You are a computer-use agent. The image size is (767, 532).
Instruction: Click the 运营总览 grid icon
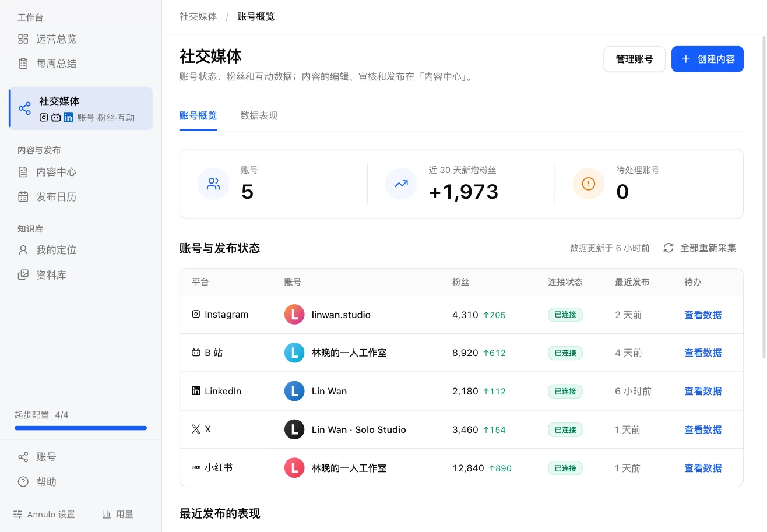[23, 39]
